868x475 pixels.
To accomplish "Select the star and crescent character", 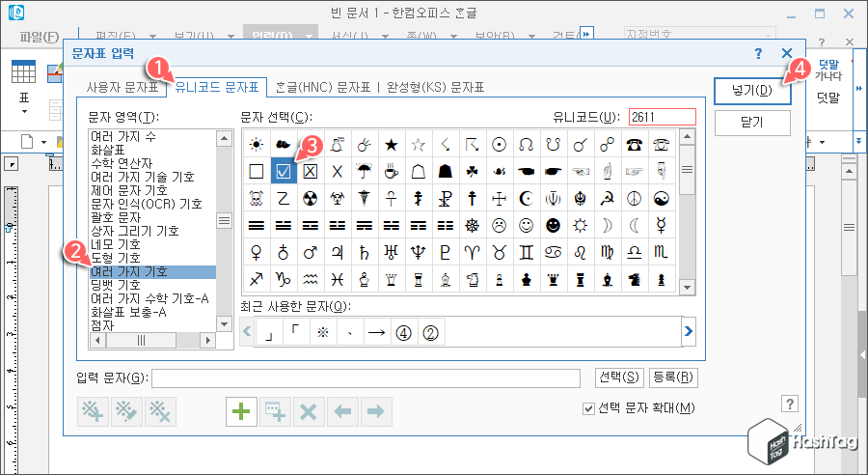I will tap(527, 199).
